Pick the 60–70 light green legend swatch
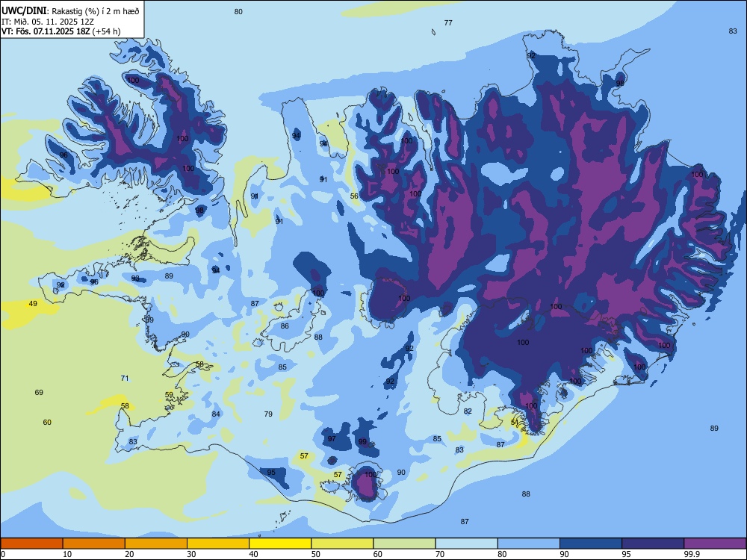747x560 pixels. click(404, 544)
